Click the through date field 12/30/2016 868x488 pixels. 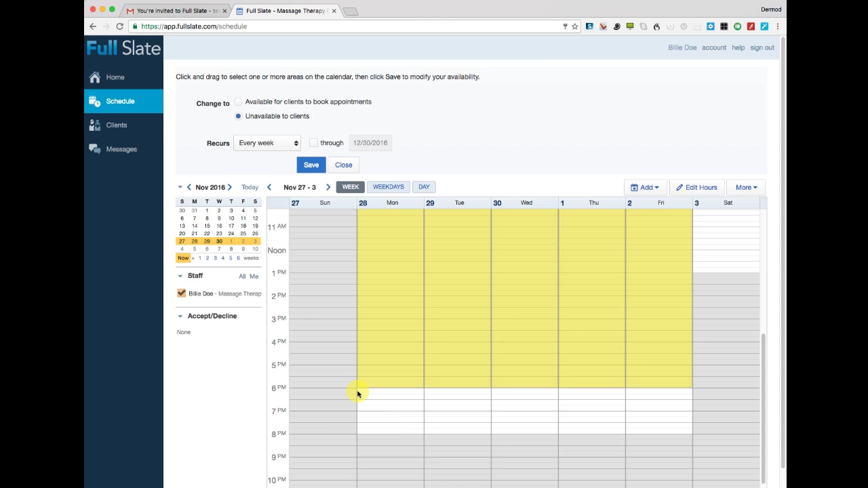click(x=370, y=143)
